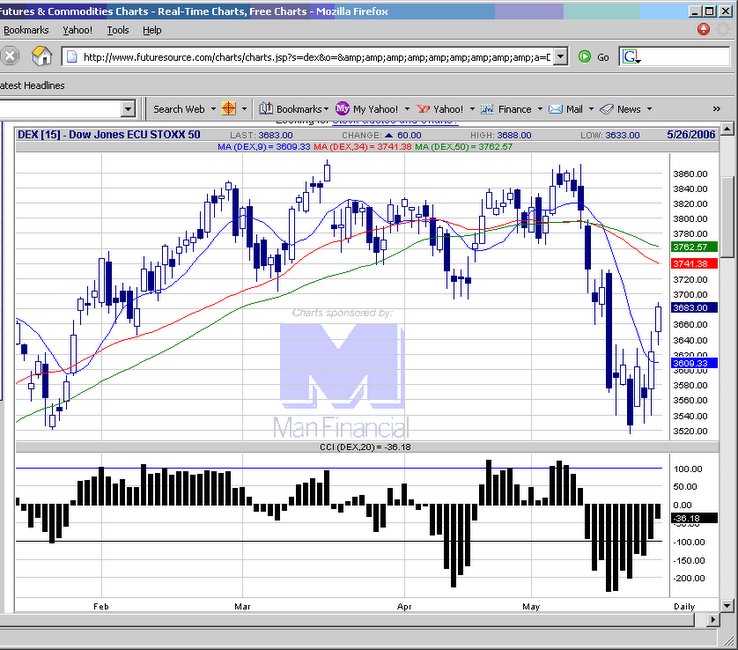This screenshot has height=650, width=738.
Task: Click the horizontal scrollbar right arrow
Action: tap(714, 620)
